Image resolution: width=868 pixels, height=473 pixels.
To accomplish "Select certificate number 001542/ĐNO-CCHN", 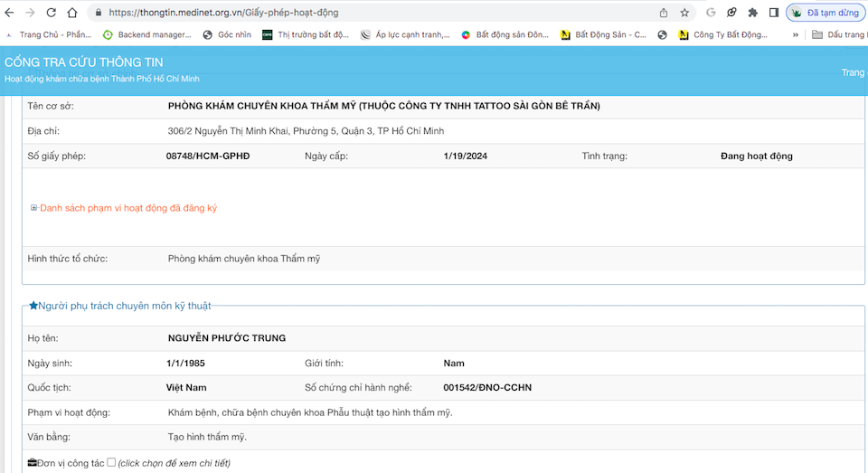I will (x=487, y=388).
